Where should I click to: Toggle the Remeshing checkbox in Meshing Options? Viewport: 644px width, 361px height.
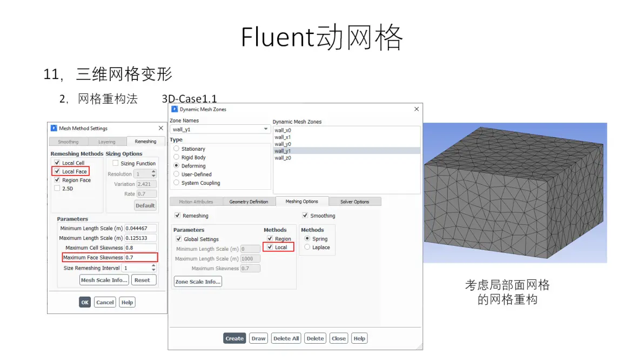pyautogui.click(x=177, y=215)
